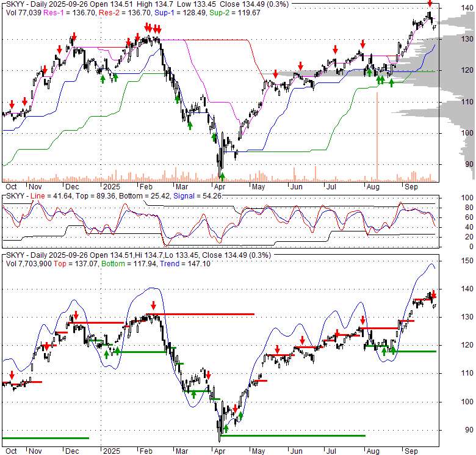
Task: Click the Aug label on top chart time axis
Action: [373, 187]
